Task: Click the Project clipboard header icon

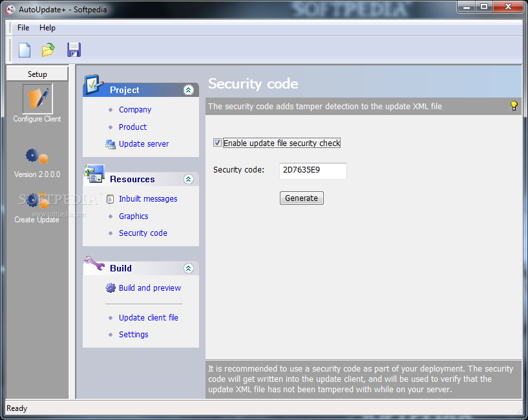Action: (x=94, y=85)
